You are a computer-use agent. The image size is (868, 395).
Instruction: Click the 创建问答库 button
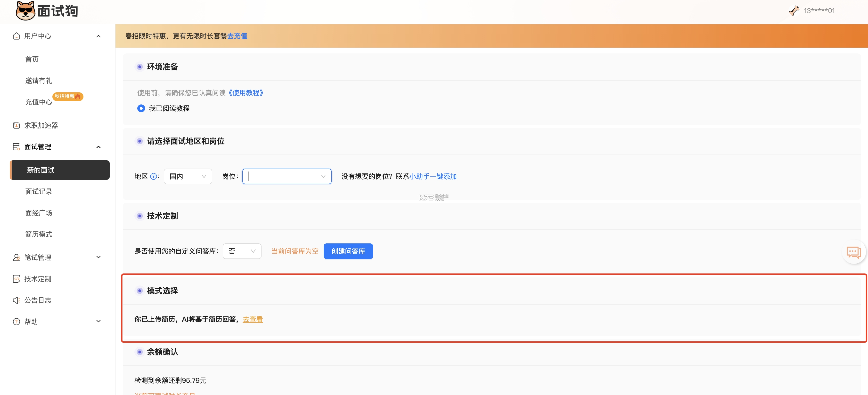tap(348, 251)
